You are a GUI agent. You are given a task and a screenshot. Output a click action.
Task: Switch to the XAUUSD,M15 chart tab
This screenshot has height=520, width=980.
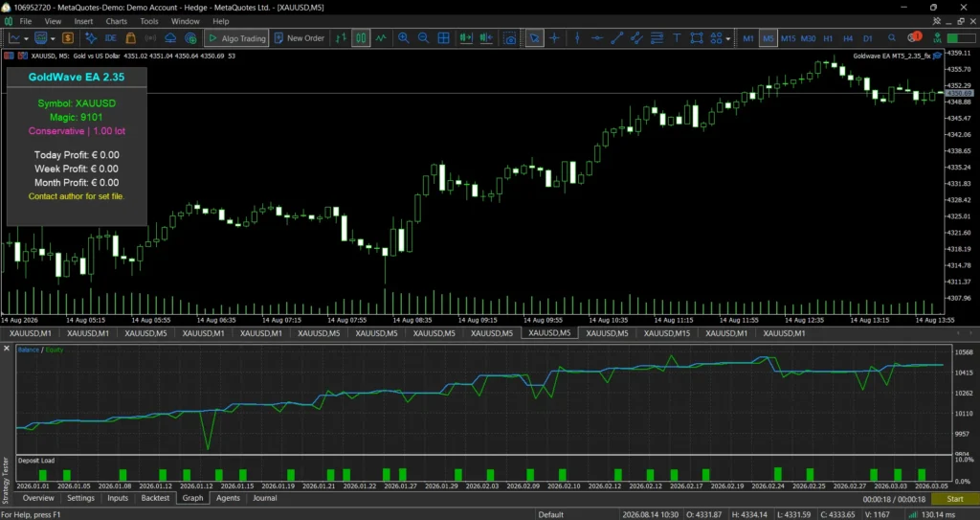(667, 333)
